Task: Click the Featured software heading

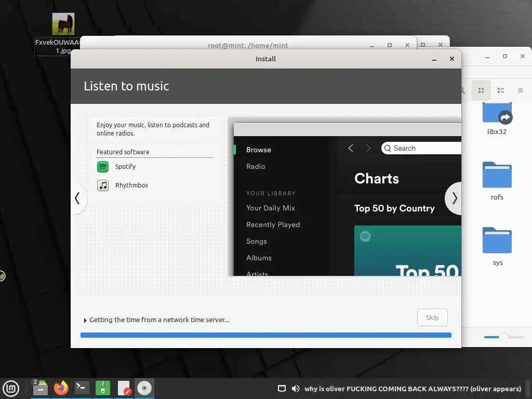Action: 123,152
